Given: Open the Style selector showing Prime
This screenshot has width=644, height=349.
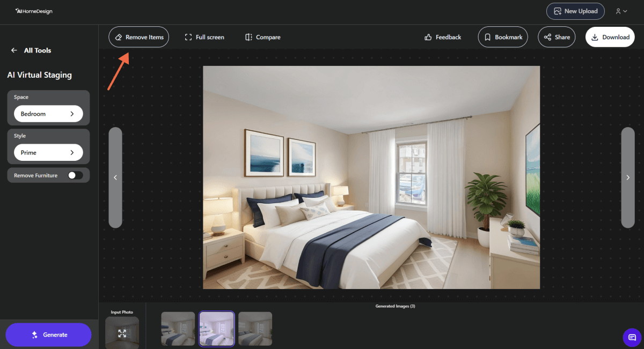Looking at the screenshot, I should (48, 152).
